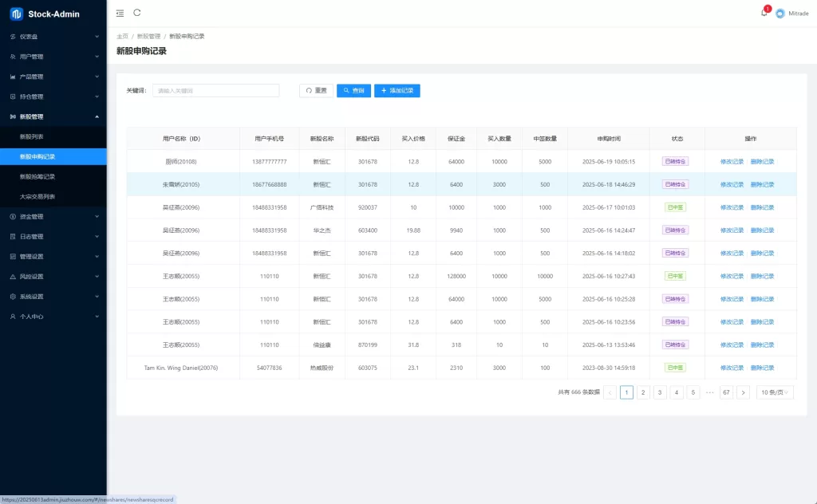The height and width of the screenshot is (504, 817).
Task: Click 删除记录 for Tam Kin, Wing Daniel row
Action: click(x=762, y=368)
